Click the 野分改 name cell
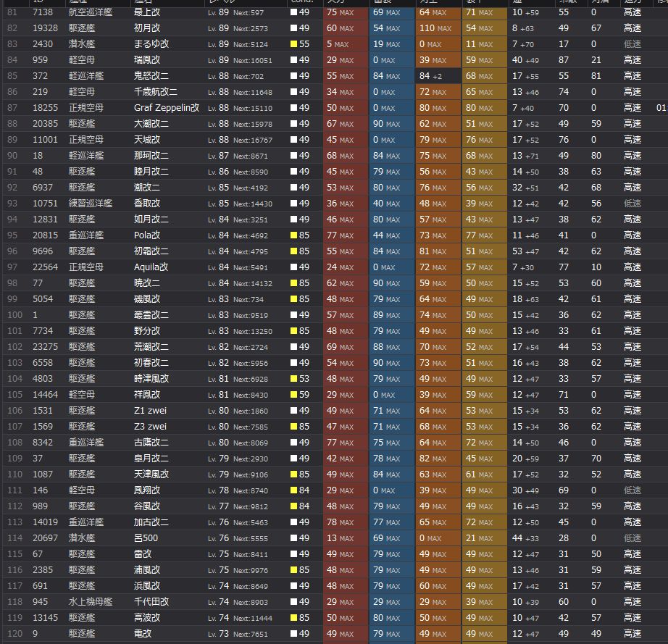Screen dimensions: 668x644 point(147,331)
